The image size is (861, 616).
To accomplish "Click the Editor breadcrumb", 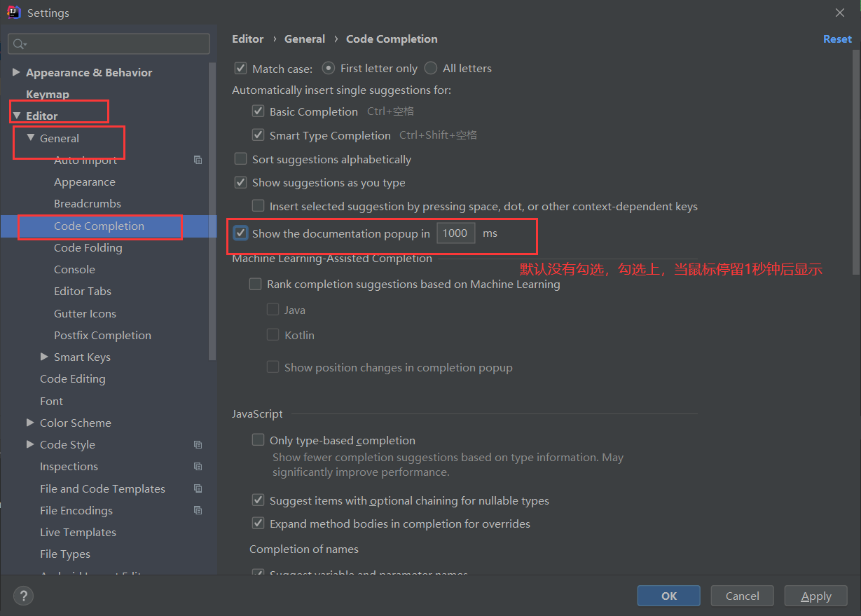I will pos(248,39).
